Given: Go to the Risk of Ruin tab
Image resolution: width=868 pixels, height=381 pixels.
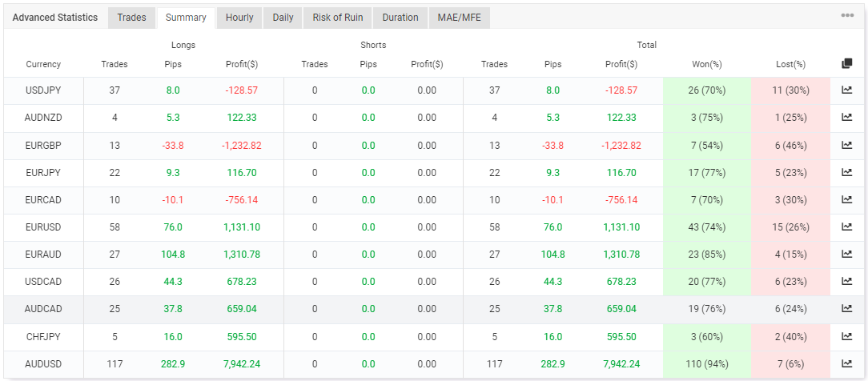Looking at the screenshot, I should 338,18.
